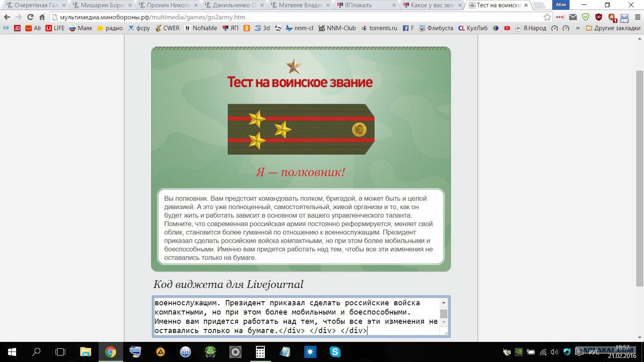This screenshot has height=362, width=644.
Task: Click the heading Тест на воинское звание
Action: click(x=300, y=82)
